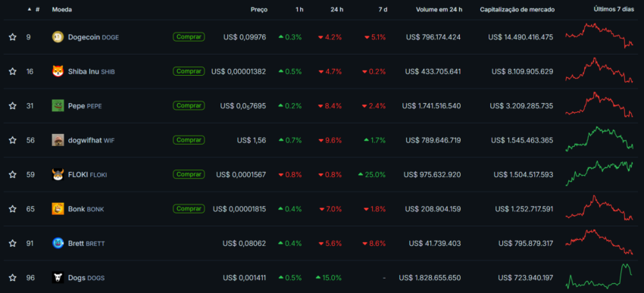
Task: Click Comprar button for Pepe
Action: click(x=189, y=106)
